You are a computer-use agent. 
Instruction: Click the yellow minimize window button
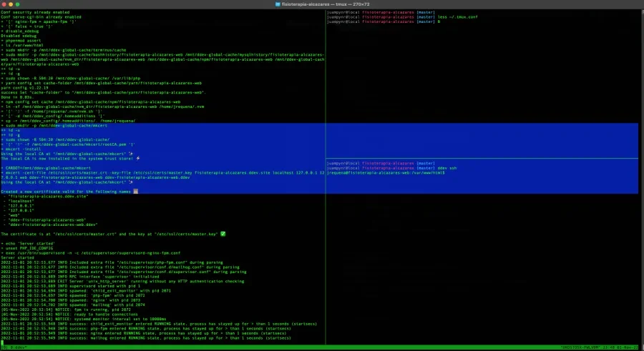click(x=11, y=4)
